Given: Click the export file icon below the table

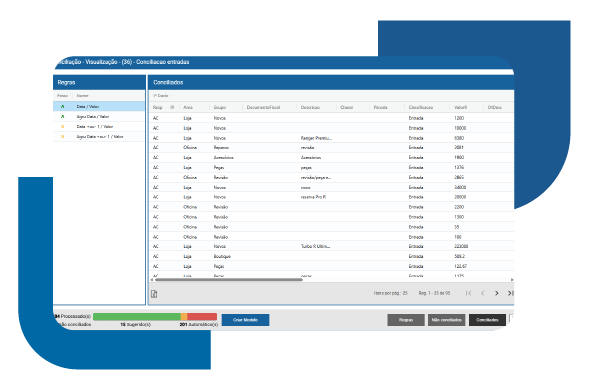Looking at the screenshot, I should 154,294.
